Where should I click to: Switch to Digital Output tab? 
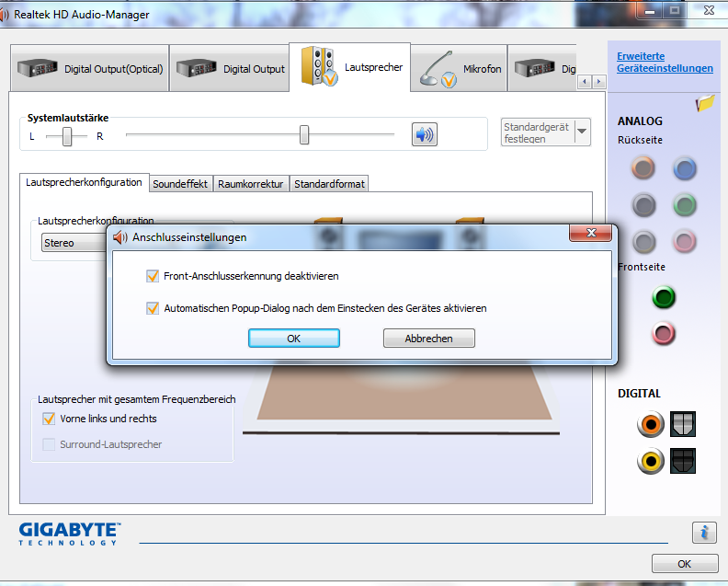230,69
